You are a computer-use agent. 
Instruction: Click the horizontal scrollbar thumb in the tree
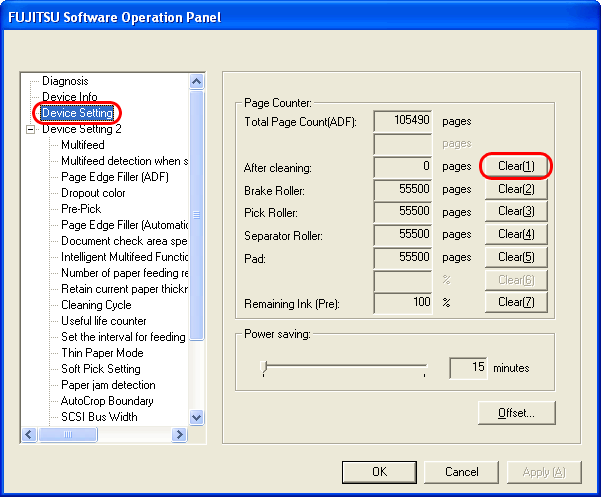click(x=68, y=435)
